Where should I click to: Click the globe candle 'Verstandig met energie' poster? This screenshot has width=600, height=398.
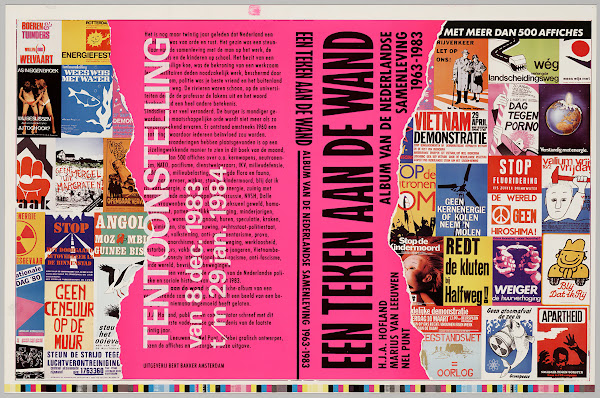pos(564,119)
